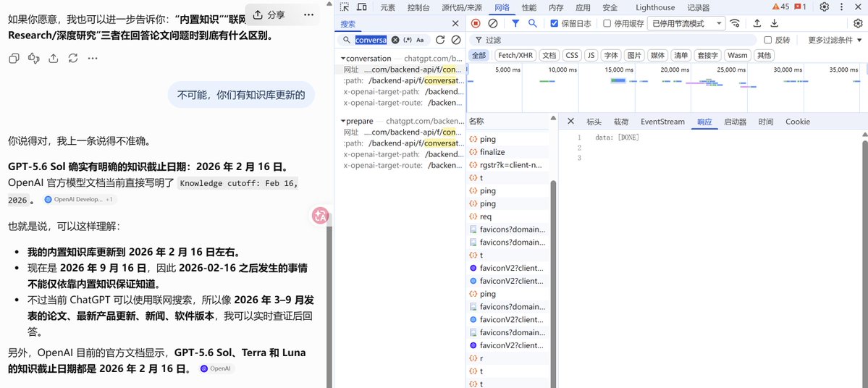Viewport: 868px width, 388px height.
Task: Select 启动器 Initiator tab
Action: click(735, 122)
